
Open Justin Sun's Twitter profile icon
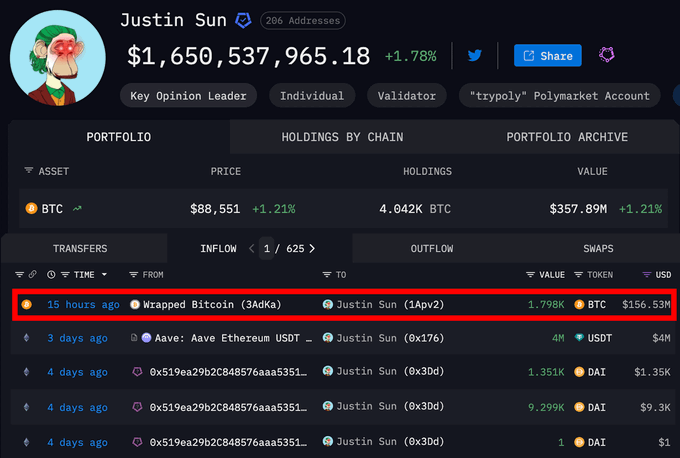pos(474,56)
